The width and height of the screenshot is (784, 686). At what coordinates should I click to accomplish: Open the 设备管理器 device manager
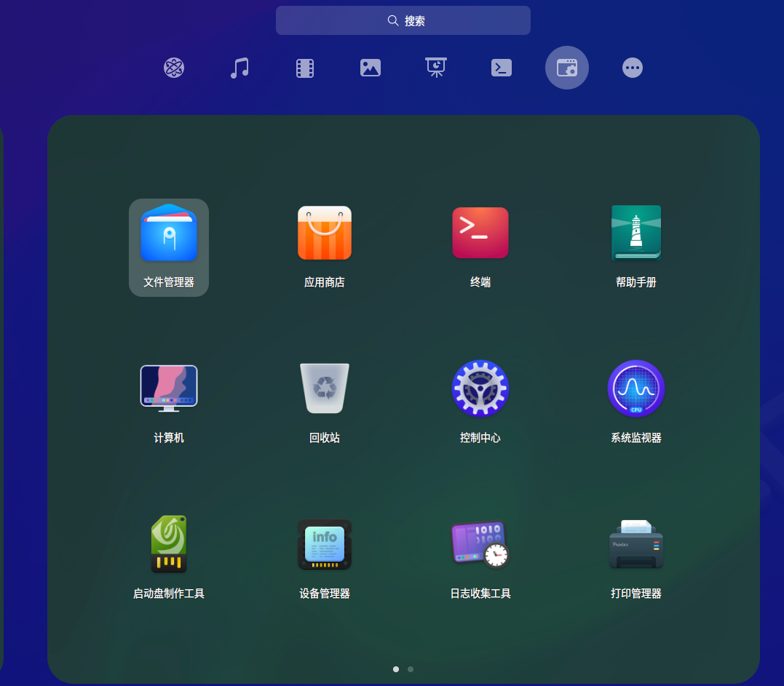coord(325,544)
